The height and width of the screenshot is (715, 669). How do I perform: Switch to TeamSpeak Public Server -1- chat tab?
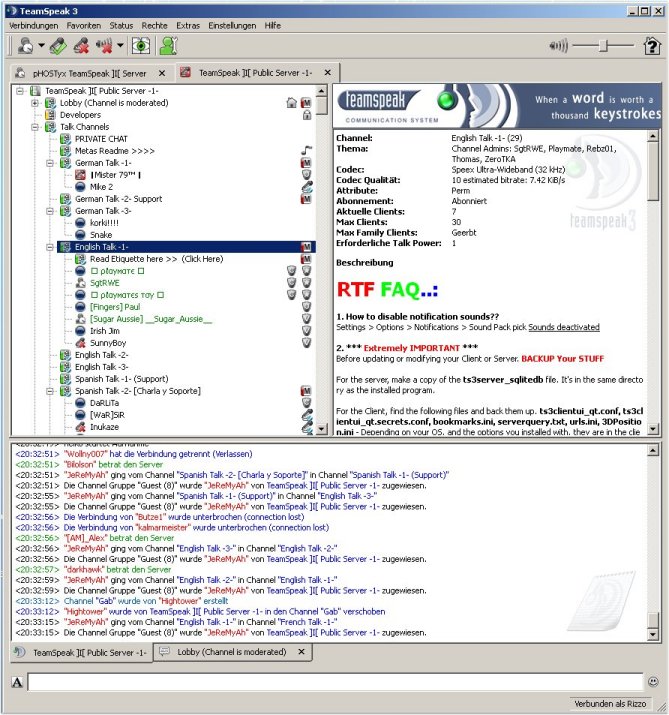pyautogui.click(x=81, y=653)
